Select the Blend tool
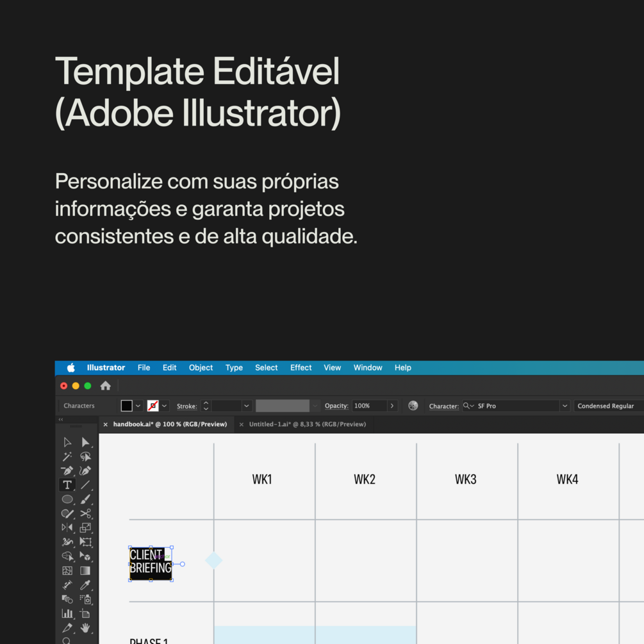This screenshot has height=644, width=644. click(67, 599)
